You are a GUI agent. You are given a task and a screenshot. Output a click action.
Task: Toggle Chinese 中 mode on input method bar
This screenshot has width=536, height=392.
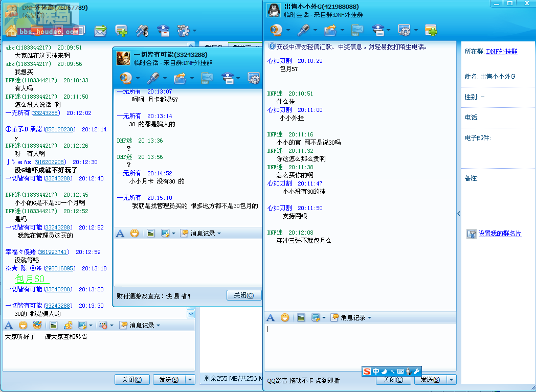click(x=376, y=371)
